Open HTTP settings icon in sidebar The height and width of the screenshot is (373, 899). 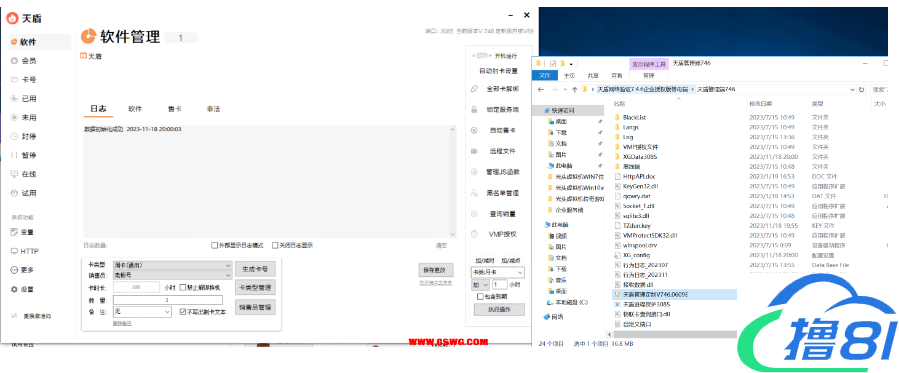(14, 251)
